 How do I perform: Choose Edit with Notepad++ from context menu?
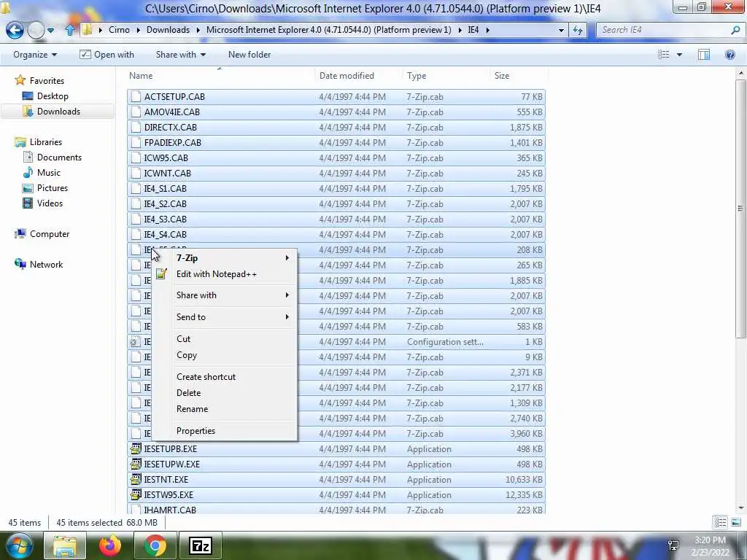pyautogui.click(x=225, y=274)
